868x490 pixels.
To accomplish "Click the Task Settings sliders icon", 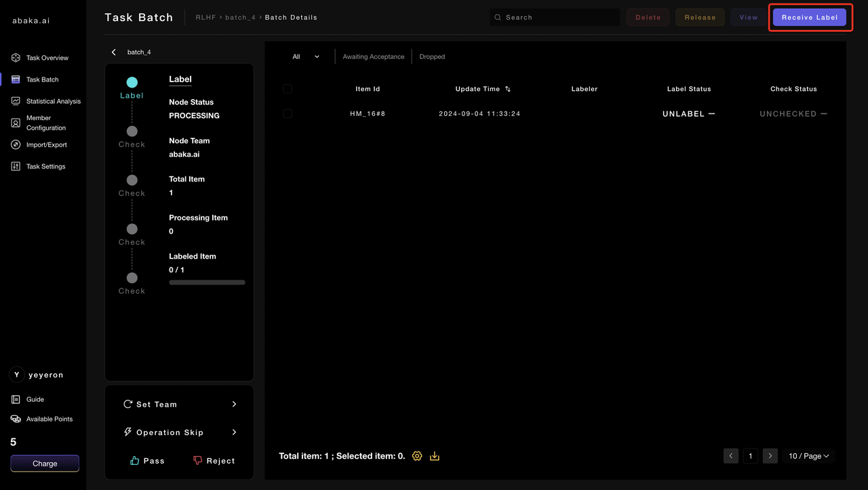I will [16, 166].
